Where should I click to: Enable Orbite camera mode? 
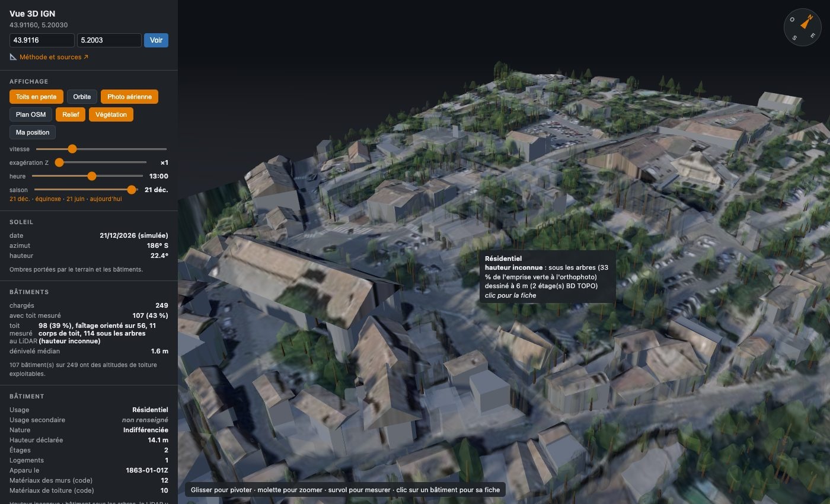82,97
